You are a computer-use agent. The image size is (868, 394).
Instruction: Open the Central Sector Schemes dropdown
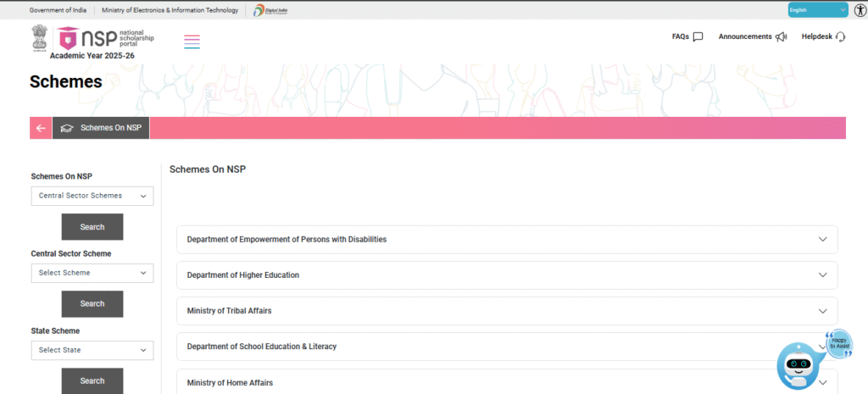92,196
